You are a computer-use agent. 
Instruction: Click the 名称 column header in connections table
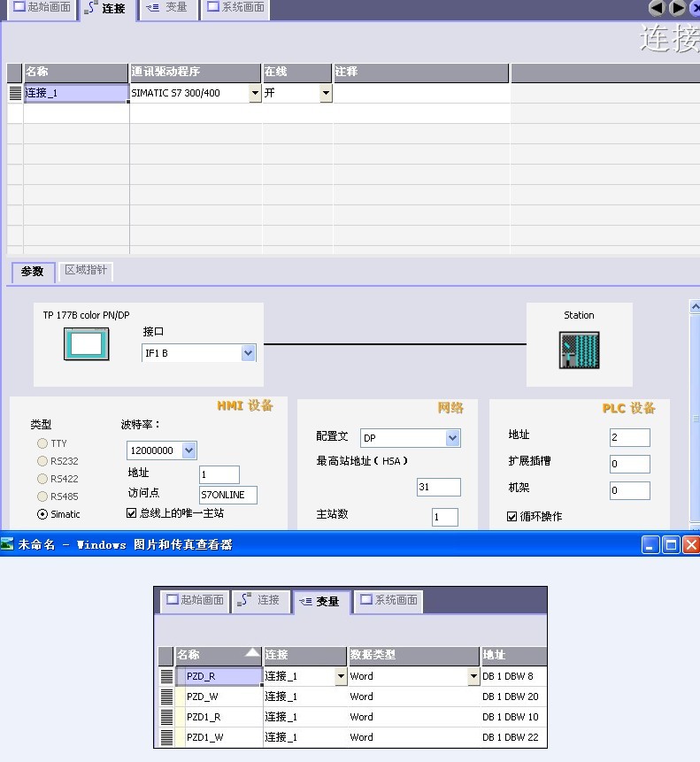click(76, 72)
